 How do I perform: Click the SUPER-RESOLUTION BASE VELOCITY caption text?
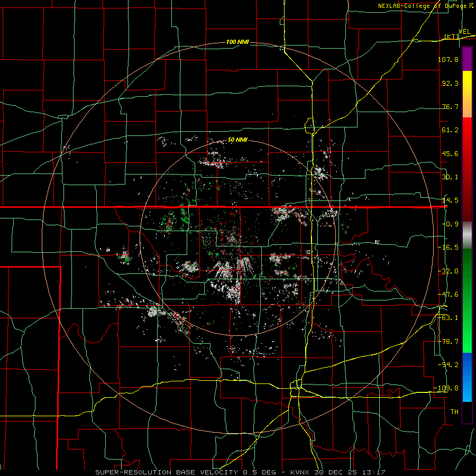click(x=167, y=472)
